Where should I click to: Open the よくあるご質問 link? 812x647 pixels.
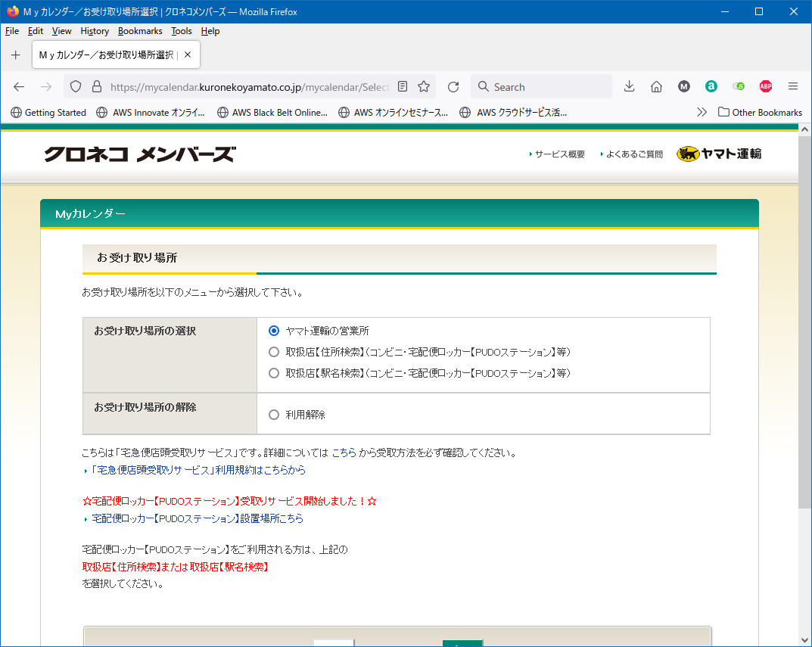click(634, 154)
